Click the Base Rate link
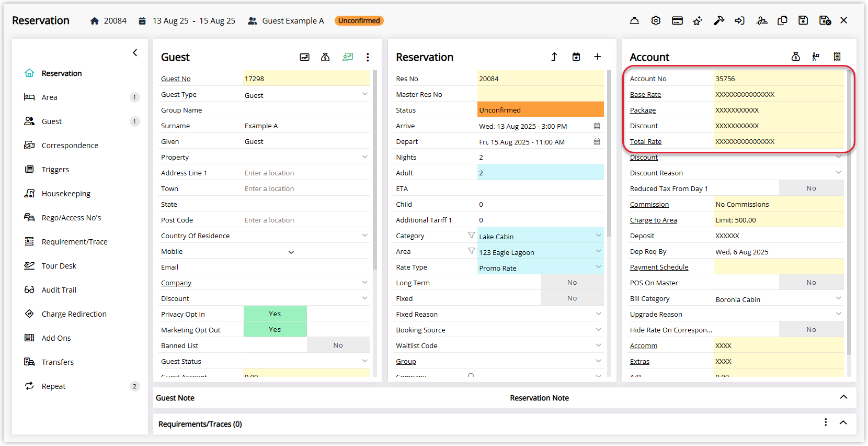Viewport: 868px width, 446px height. click(645, 95)
